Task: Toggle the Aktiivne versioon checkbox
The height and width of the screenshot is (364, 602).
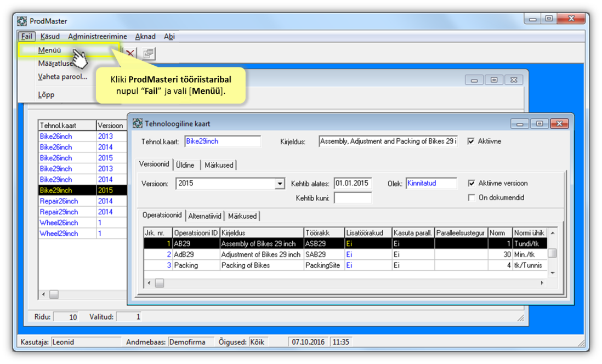Action: click(x=472, y=183)
